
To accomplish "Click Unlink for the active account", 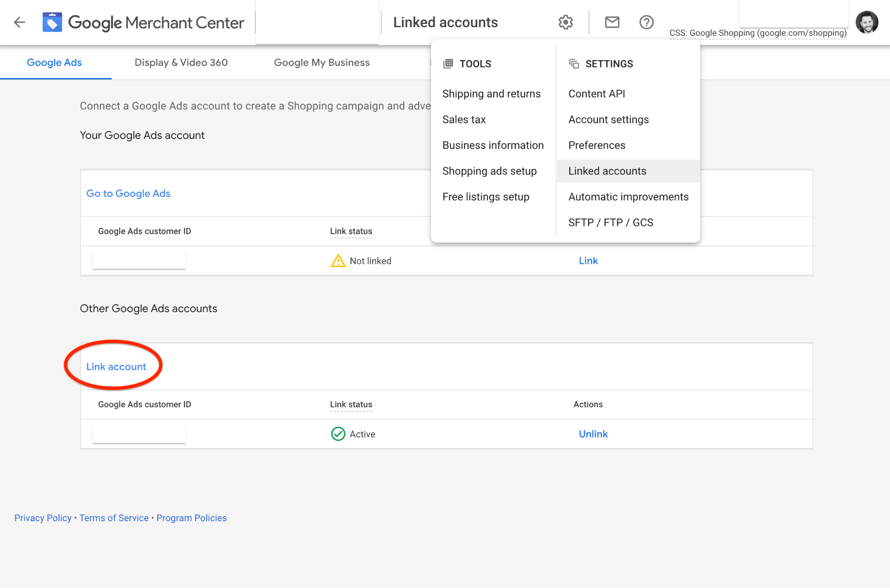I will pyautogui.click(x=593, y=434).
